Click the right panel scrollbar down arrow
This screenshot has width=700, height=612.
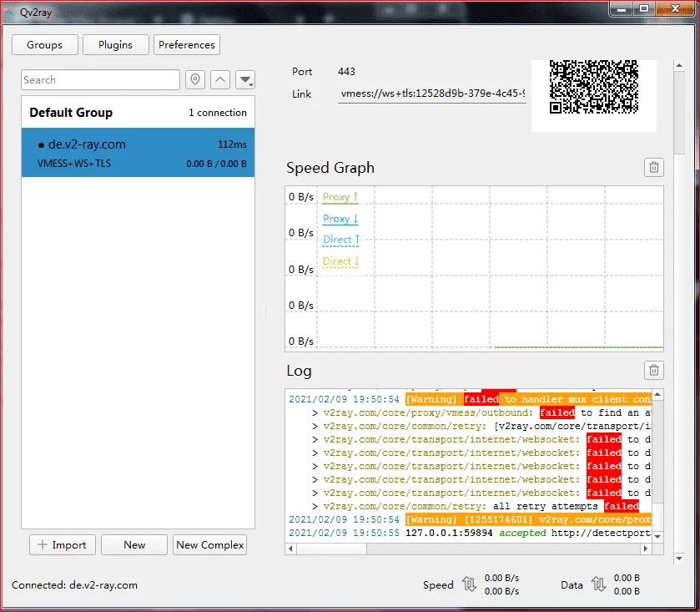click(679, 559)
